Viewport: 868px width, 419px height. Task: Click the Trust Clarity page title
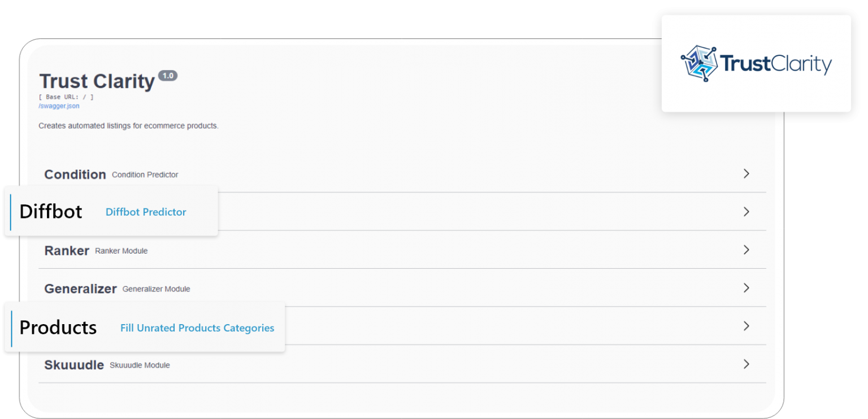96,81
